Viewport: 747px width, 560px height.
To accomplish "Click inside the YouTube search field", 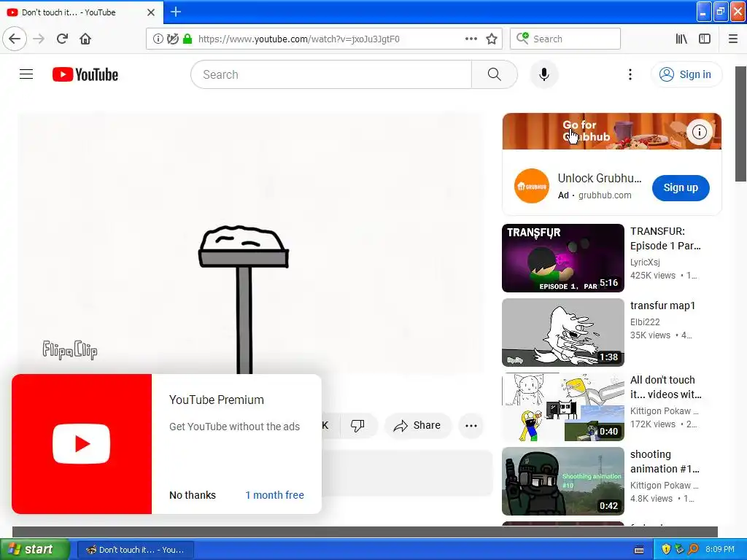I will (x=331, y=74).
